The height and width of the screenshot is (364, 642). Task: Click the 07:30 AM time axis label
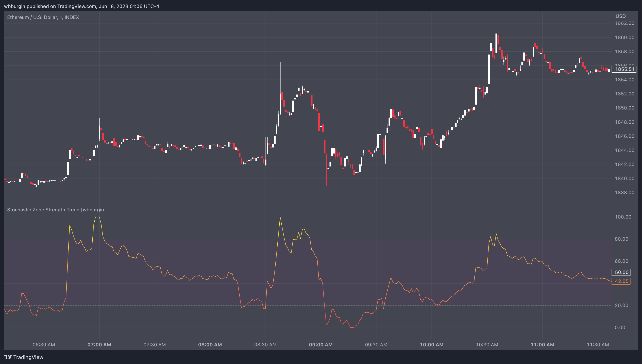click(x=154, y=345)
